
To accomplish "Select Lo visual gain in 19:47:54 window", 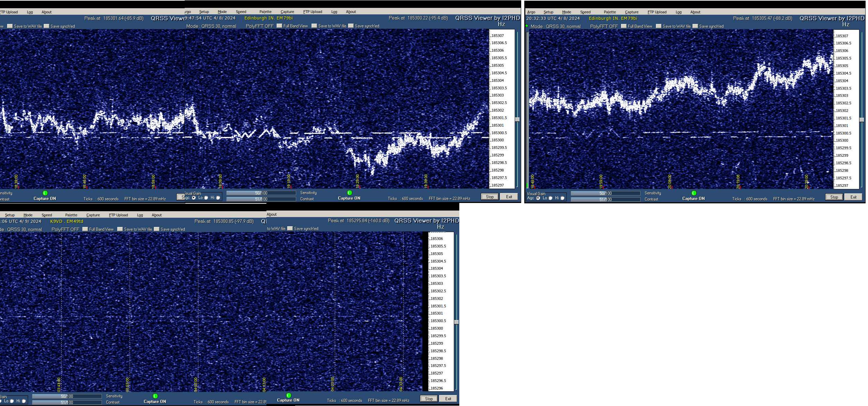I will coord(206,198).
